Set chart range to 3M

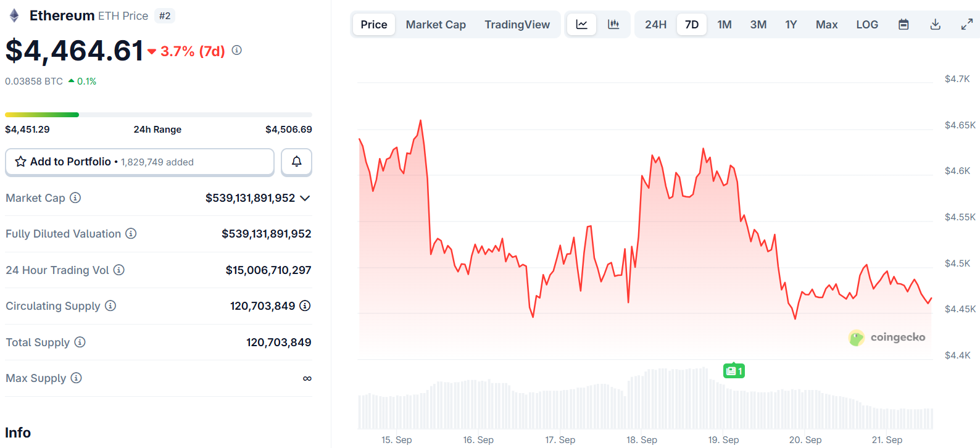[x=758, y=25]
